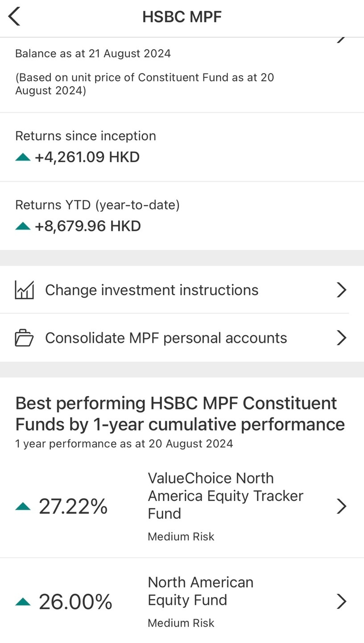Select Consolidate MPF personal accounts
364x643 pixels.
[x=166, y=338]
